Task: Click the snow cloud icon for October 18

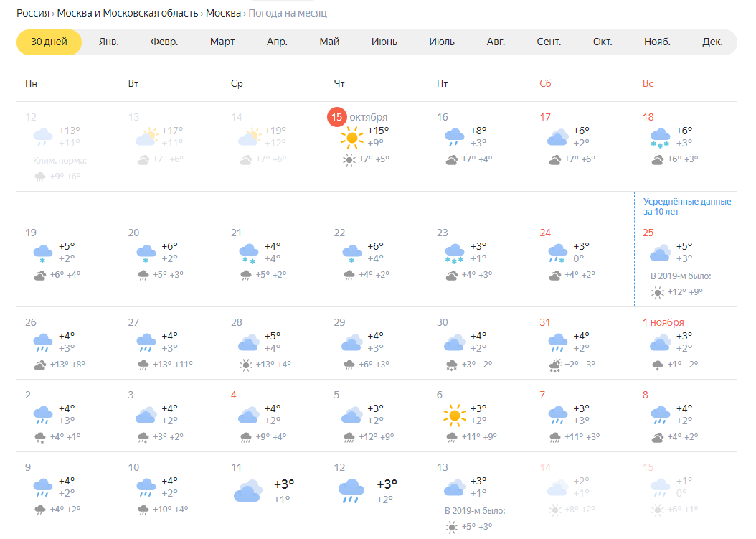Action: click(661, 136)
